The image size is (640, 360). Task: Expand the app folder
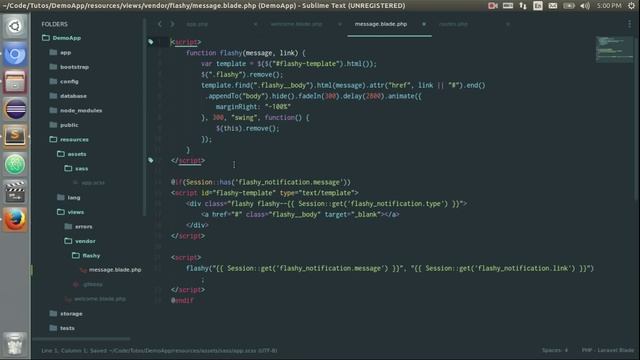click(x=60, y=53)
